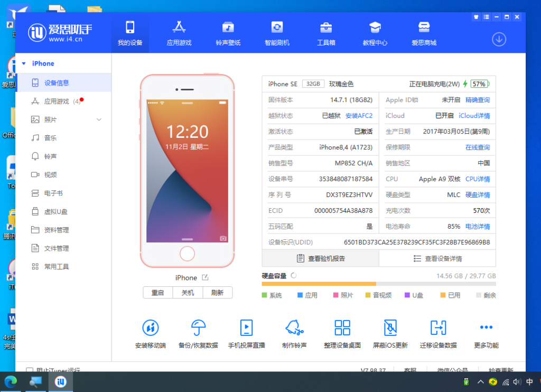
Task: Open 视频 in sidebar
Action: click(63, 175)
